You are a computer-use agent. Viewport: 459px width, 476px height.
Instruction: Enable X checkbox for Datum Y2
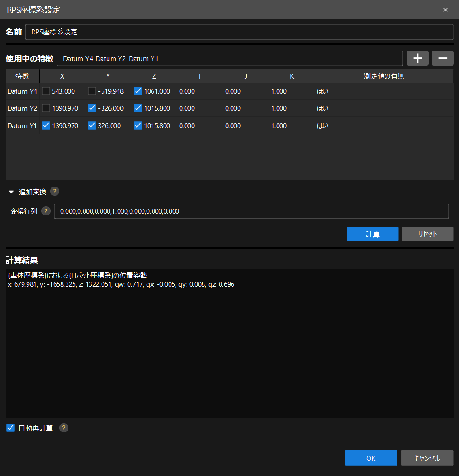click(x=46, y=108)
